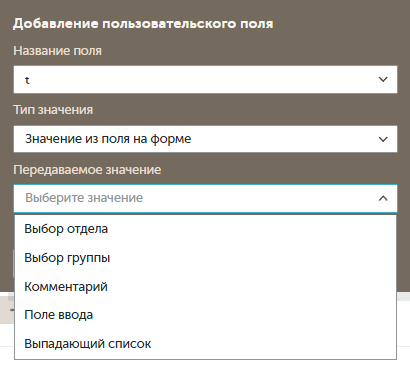Click the 'Передаваемое значение' label
This screenshot has height=365, width=410.
87,170
